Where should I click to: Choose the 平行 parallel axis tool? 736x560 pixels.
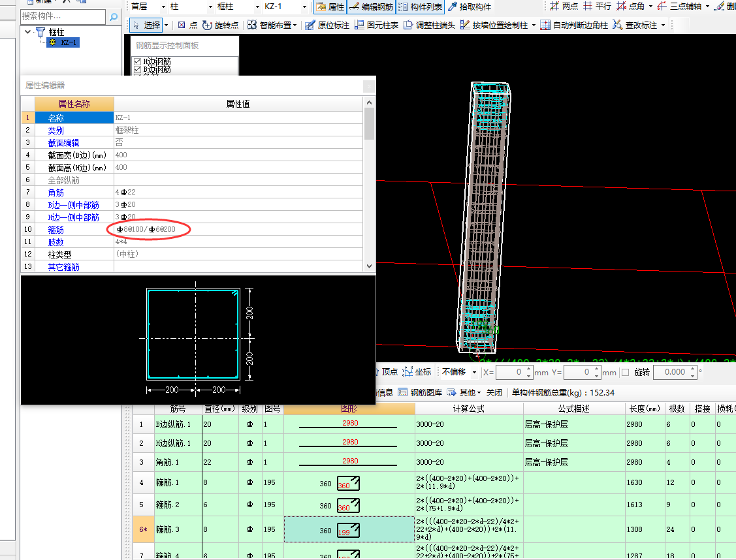[597, 6]
